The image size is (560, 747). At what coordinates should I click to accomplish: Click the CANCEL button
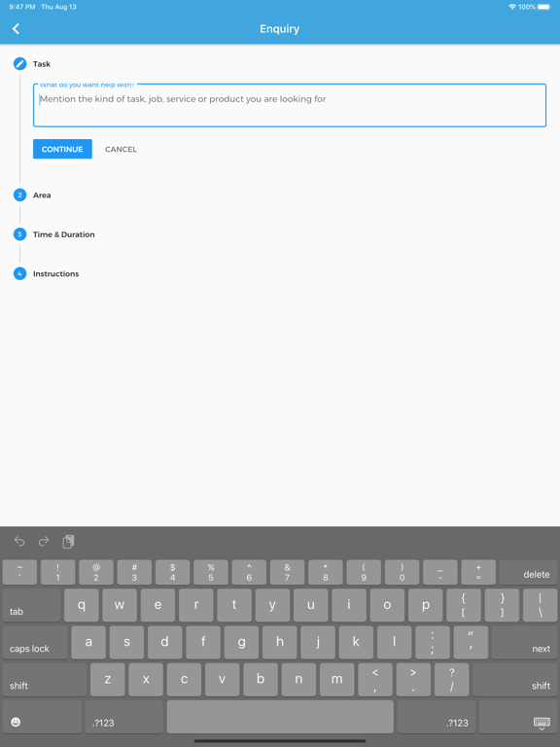pyautogui.click(x=121, y=149)
